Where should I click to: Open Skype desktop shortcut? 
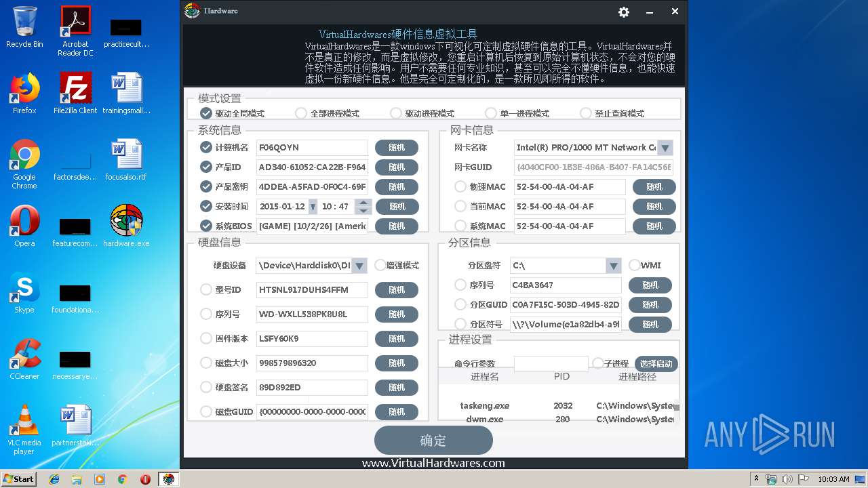[x=24, y=292]
